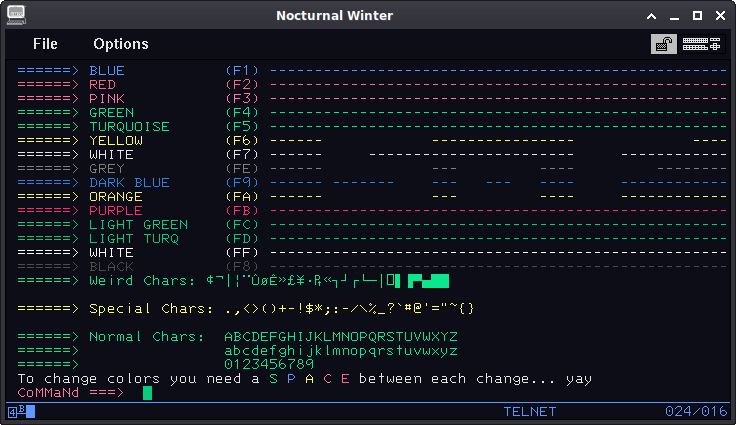Place the cursor in the CoMMaNd input field
This screenshot has height=425, width=736.
[147, 393]
